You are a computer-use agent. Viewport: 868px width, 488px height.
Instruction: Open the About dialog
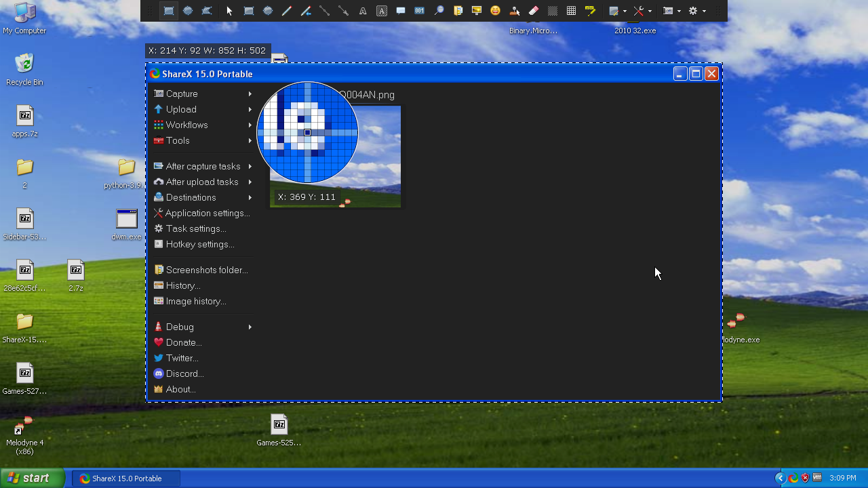click(x=203, y=389)
